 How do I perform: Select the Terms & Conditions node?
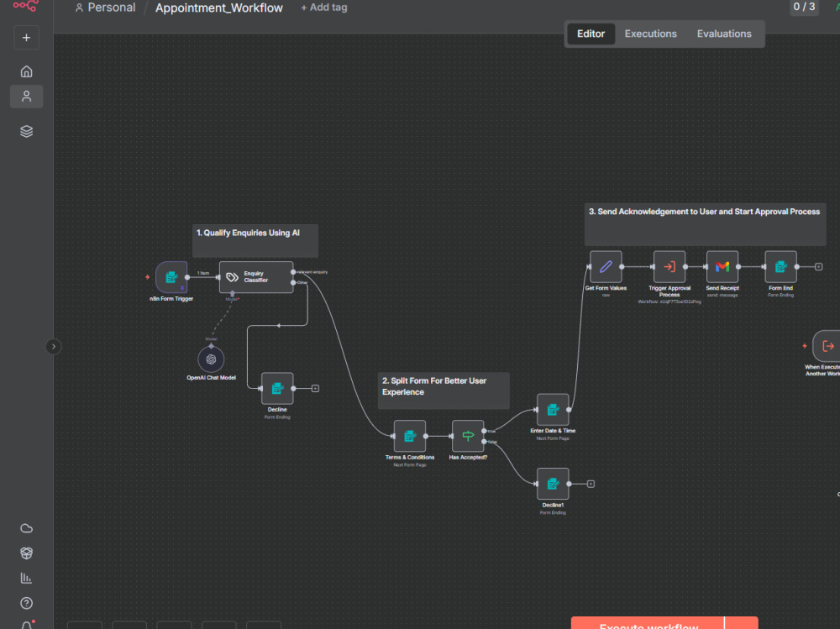[410, 436]
